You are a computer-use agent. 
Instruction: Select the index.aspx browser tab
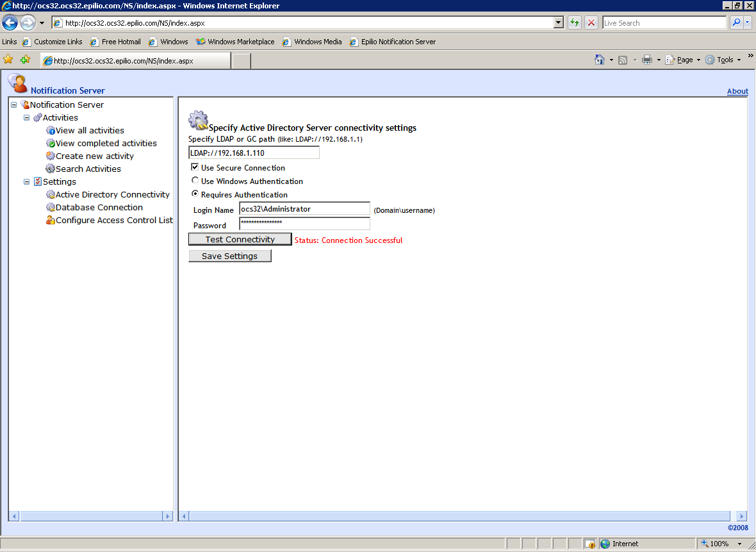[135, 61]
